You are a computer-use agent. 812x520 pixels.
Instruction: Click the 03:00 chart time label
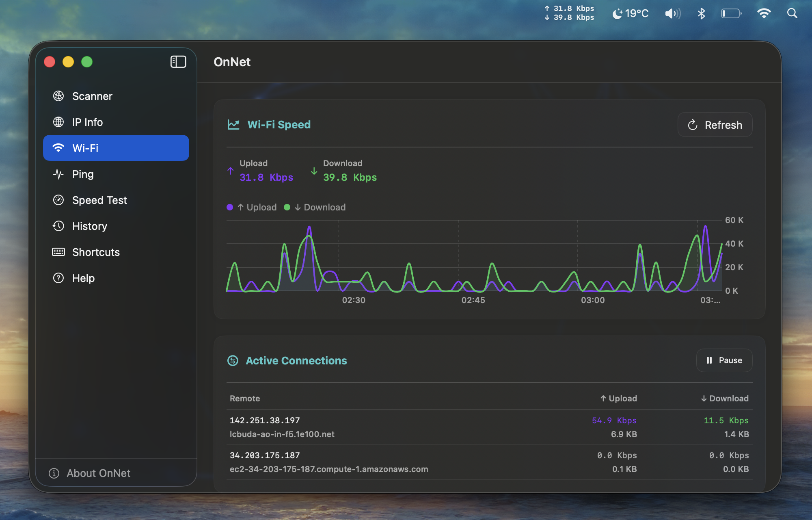point(593,300)
